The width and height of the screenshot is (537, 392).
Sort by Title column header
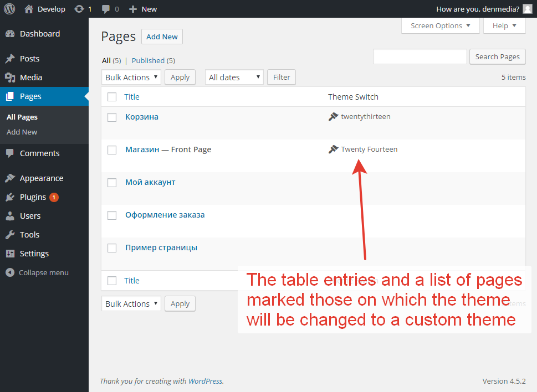(x=132, y=97)
